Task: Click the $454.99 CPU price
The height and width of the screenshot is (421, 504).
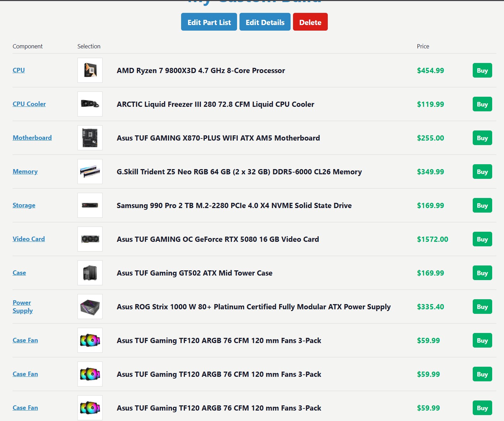Action: pyautogui.click(x=430, y=71)
